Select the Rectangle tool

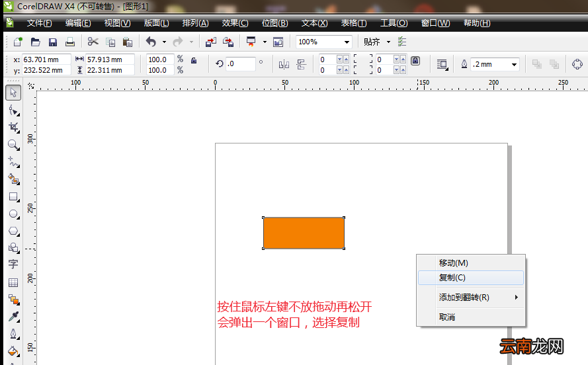pos(14,197)
